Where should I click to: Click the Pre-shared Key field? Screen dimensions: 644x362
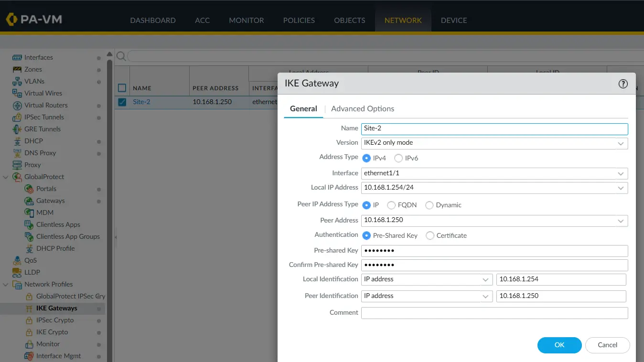point(494,251)
